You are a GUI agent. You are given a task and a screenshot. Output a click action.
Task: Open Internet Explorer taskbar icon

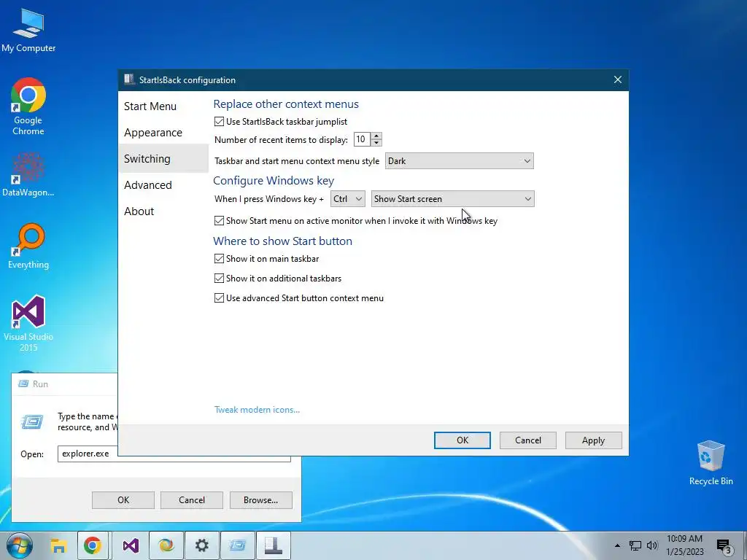point(166,545)
